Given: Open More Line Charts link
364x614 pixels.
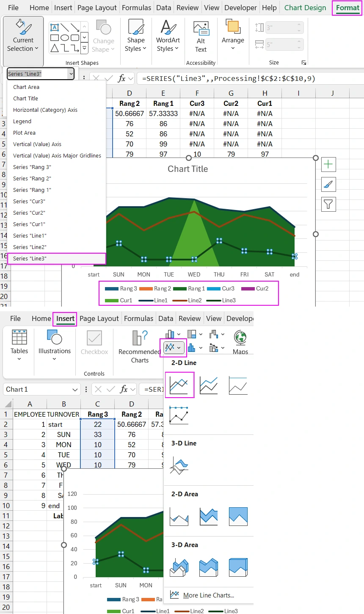Looking at the screenshot, I should click(208, 595).
